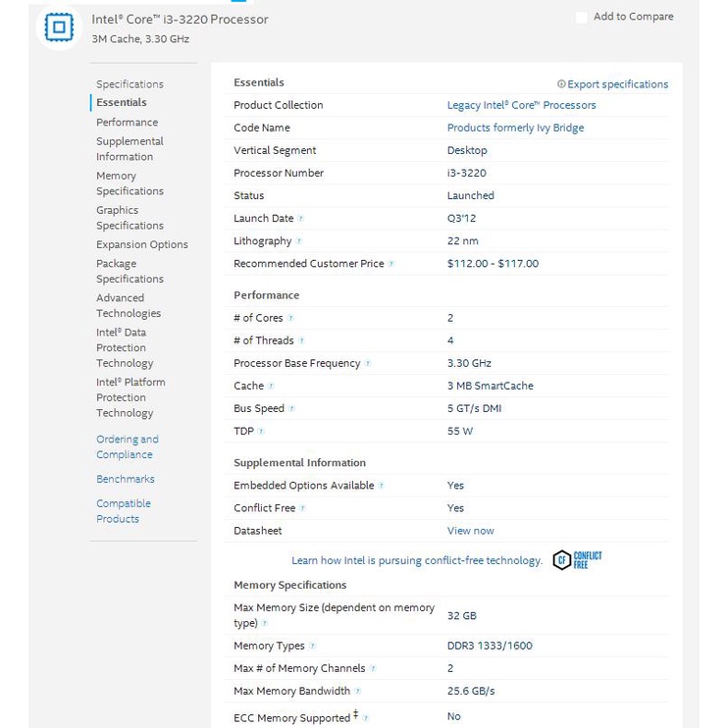Viewport: 728px width, 728px height.
Task: Click the Vertical Segment Desktop value
Action: pos(467,150)
